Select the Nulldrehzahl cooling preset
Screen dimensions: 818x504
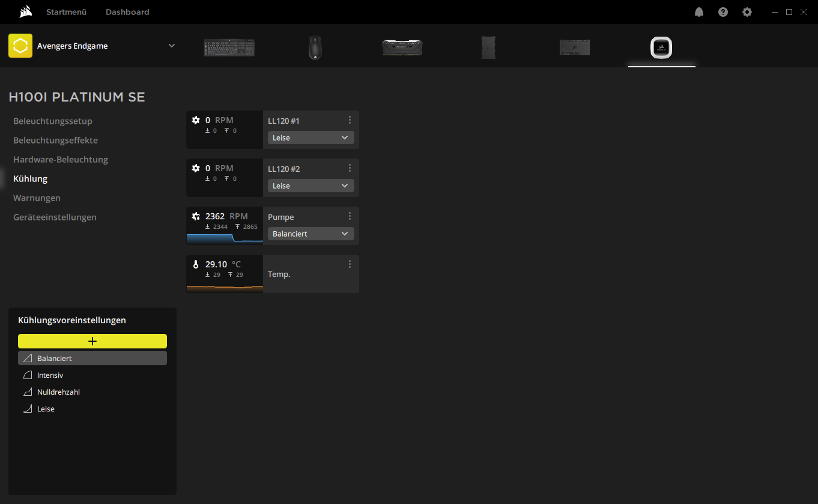[x=92, y=392]
